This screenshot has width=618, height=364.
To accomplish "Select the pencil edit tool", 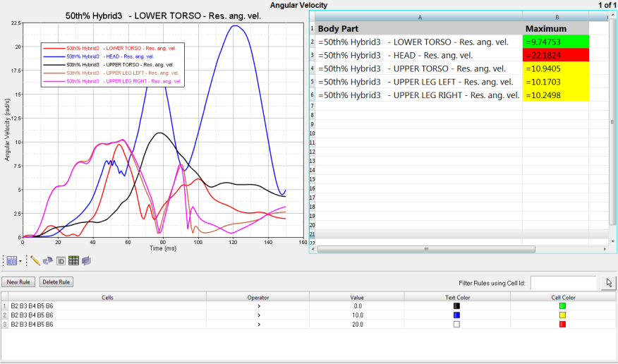I will point(35,260).
